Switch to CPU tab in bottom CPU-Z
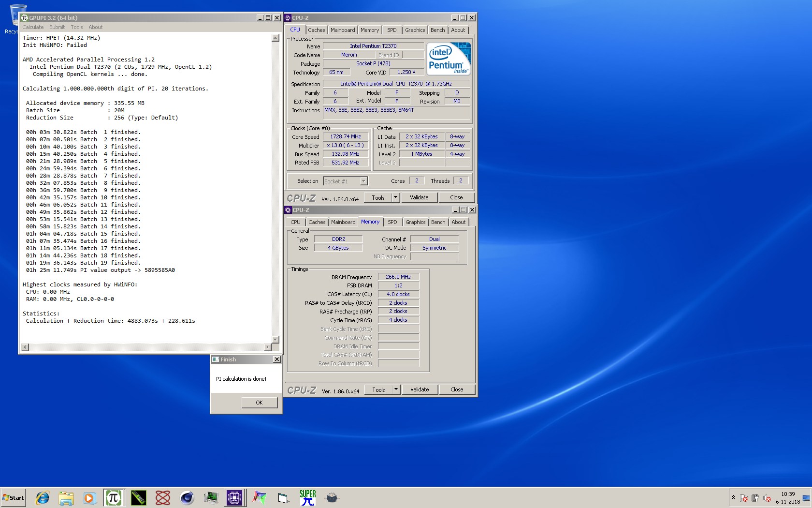This screenshot has width=812, height=508. tap(295, 222)
